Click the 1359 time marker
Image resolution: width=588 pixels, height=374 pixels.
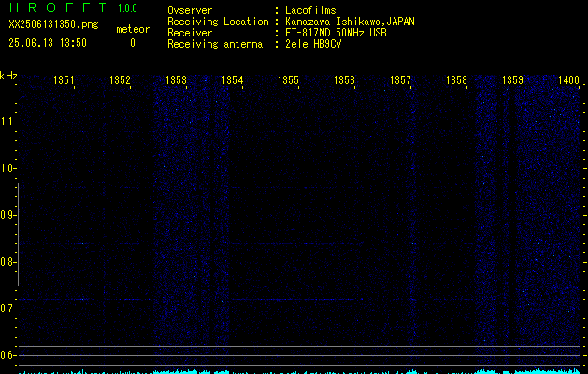(512, 79)
